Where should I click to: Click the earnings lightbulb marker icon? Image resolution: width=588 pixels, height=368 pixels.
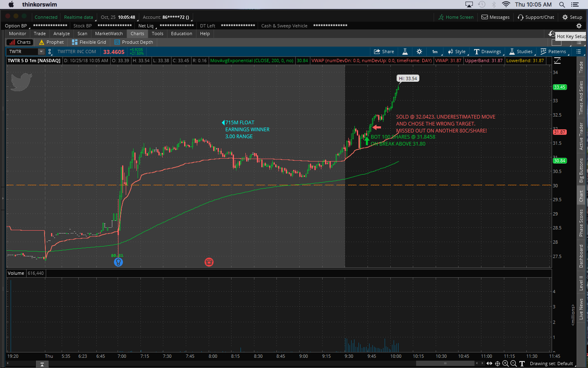(118, 262)
